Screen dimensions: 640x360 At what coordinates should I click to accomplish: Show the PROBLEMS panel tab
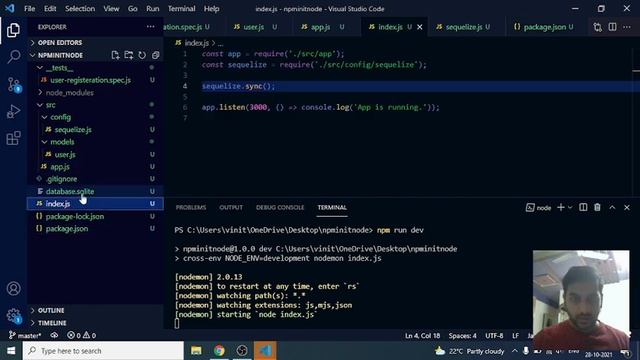pyautogui.click(x=191, y=207)
